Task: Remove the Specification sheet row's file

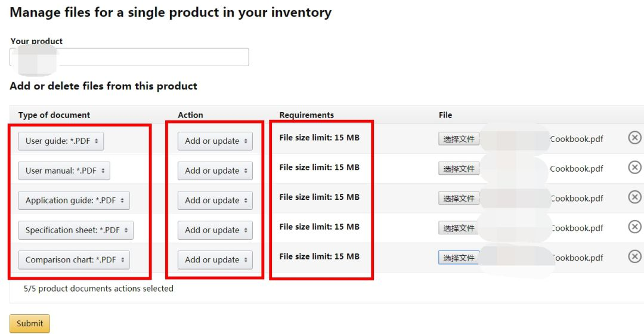Action: point(634,227)
